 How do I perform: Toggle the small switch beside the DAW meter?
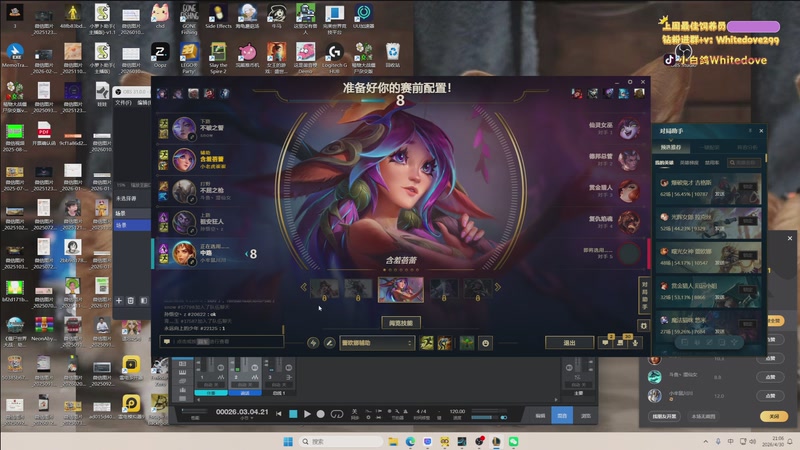pyautogui.click(x=504, y=417)
